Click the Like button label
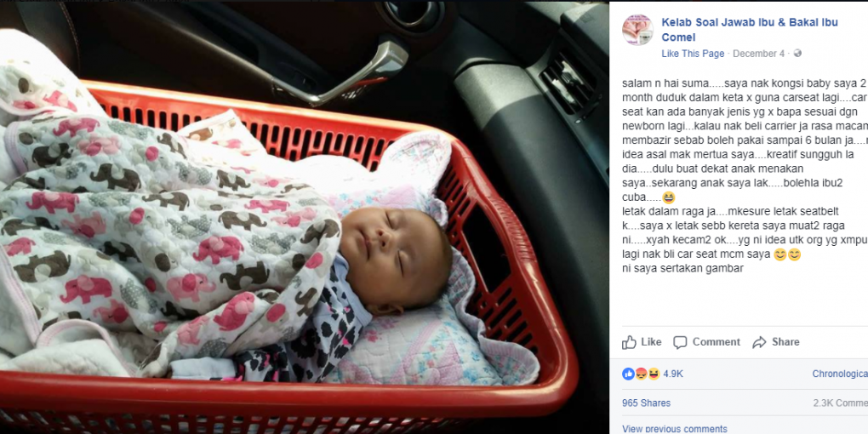Screen dimensions: 868x434 [x=651, y=342]
